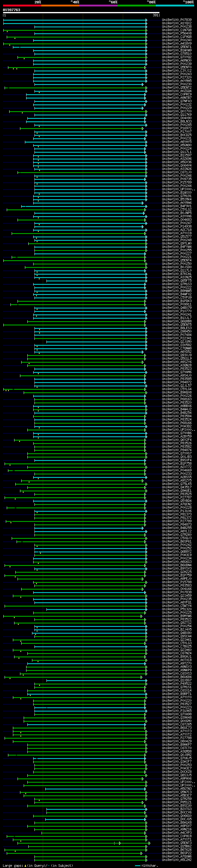Click the UniRef100_P00227 label

coord(177,253)
